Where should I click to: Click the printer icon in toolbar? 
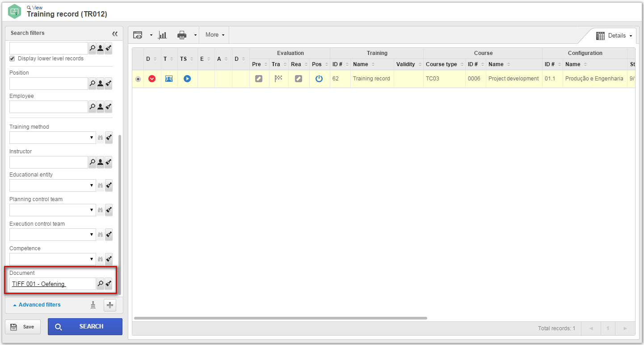(x=182, y=35)
